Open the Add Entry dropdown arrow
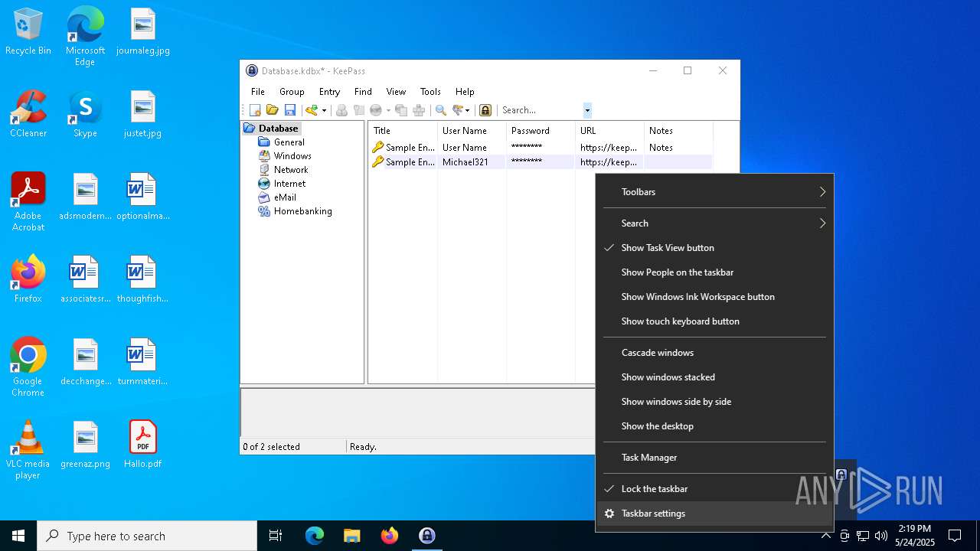Screen dimensions: 980x551 [324, 110]
